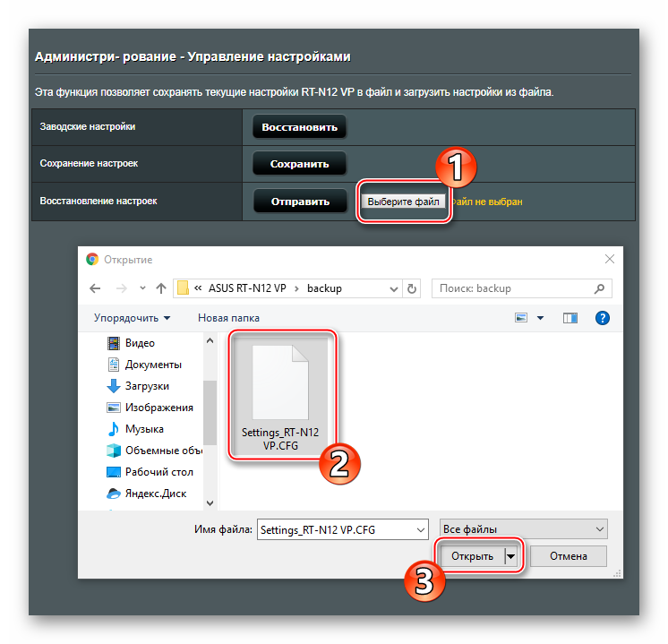Click the Документы page icon
The height and width of the screenshot is (644, 668).
(114, 365)
